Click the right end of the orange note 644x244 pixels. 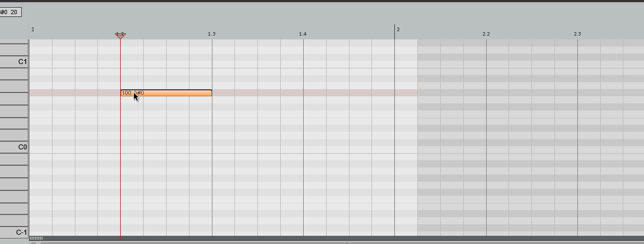210,93
